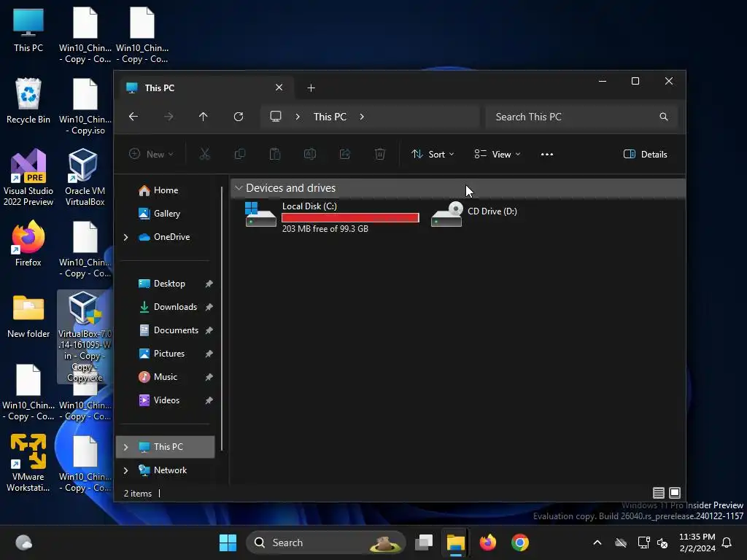Select Win10_Chin... - Copy.iso desktop file

pos(85,106)
